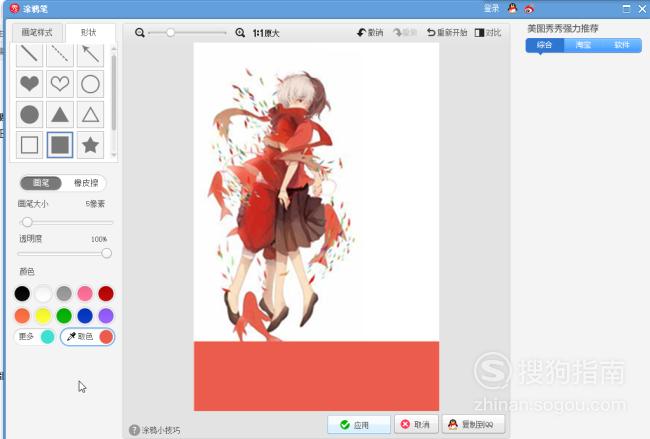Click the zoom out magnifier icon

pyautogui.click(x=140, y=33)
